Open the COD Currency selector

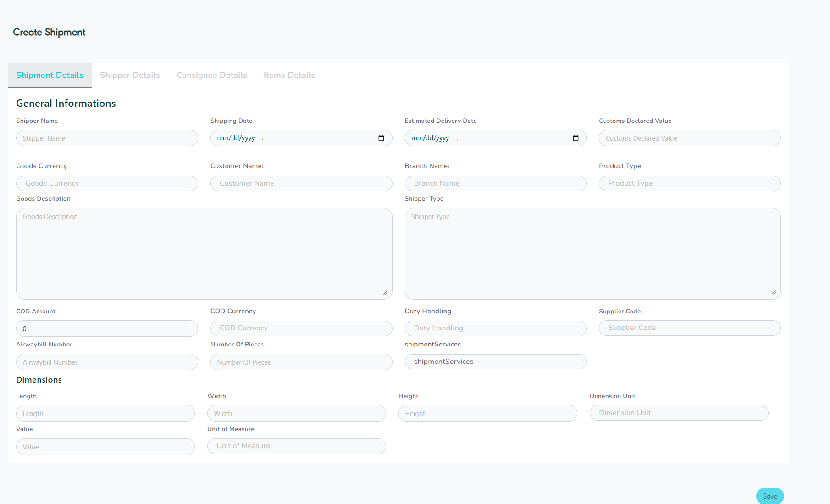click(301, 328)
